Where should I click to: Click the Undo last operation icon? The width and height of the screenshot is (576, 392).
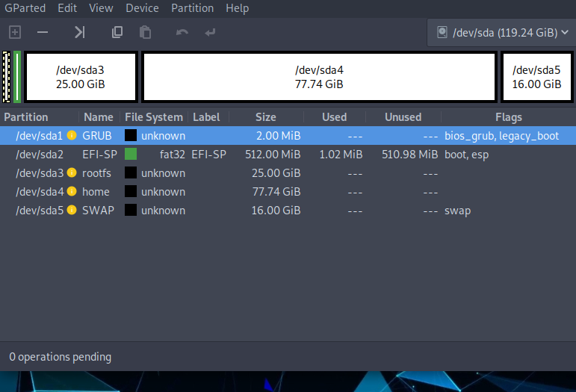point(182,33)
